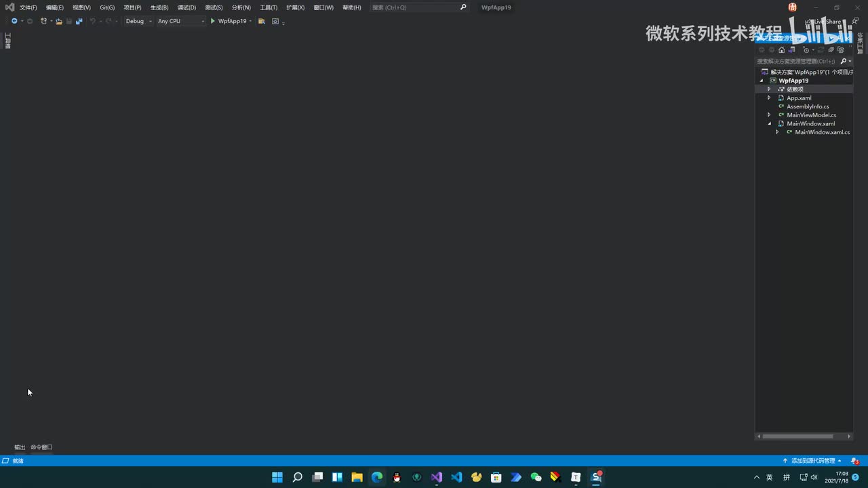This screenshot has width=868, height=488.
Task: Expand the MainWindow.xaml.cs node
Action: pyautogui.click(x=777, y=132)
